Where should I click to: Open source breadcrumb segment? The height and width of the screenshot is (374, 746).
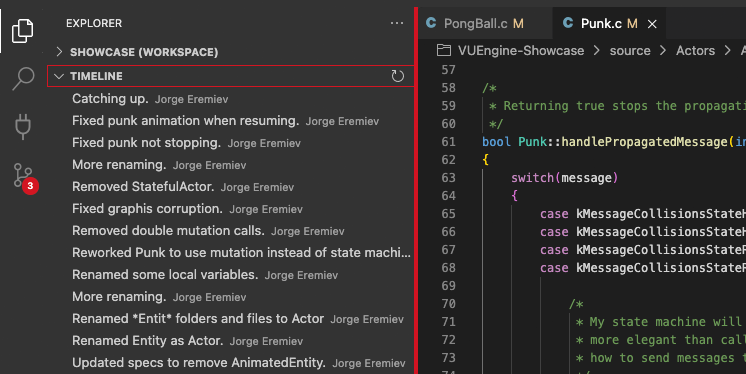630,50
